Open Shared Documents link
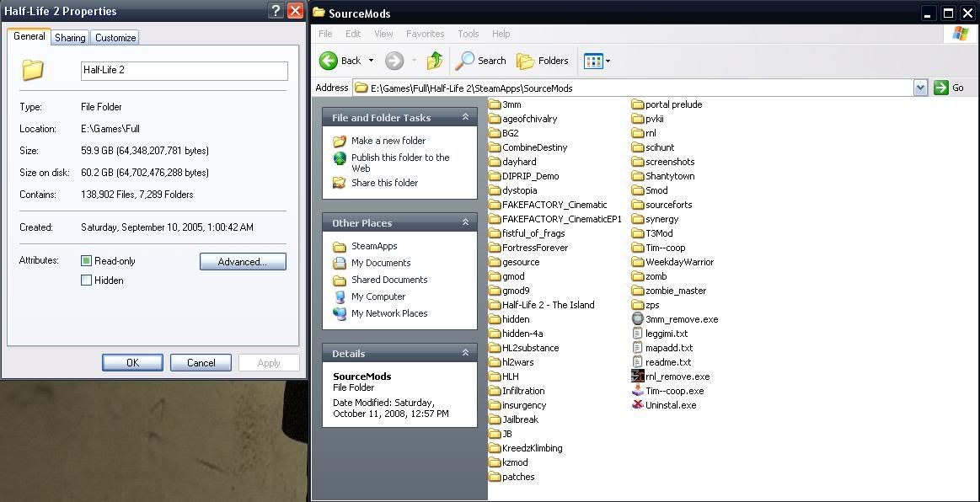This screenshot has width=980, height=502. pos(389,280)
